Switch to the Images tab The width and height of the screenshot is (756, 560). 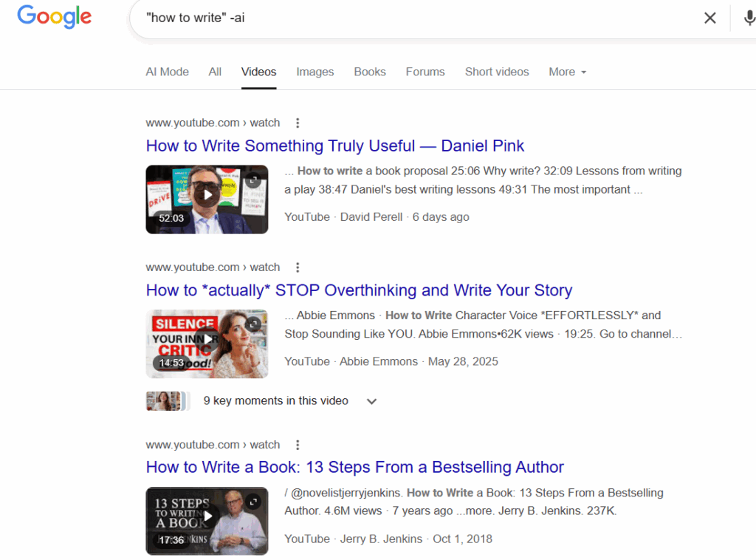[x=315, y=72]
